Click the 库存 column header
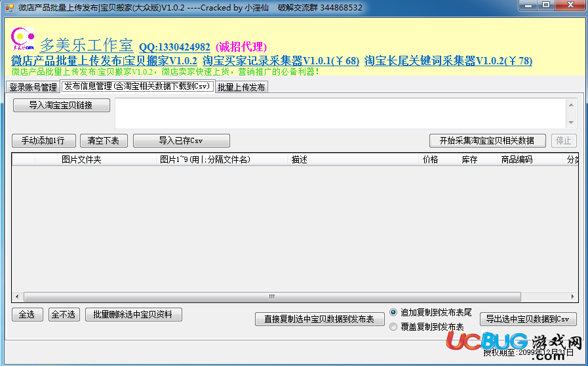The width and height of the screenshot is (588, 366). tap(478, 159)
